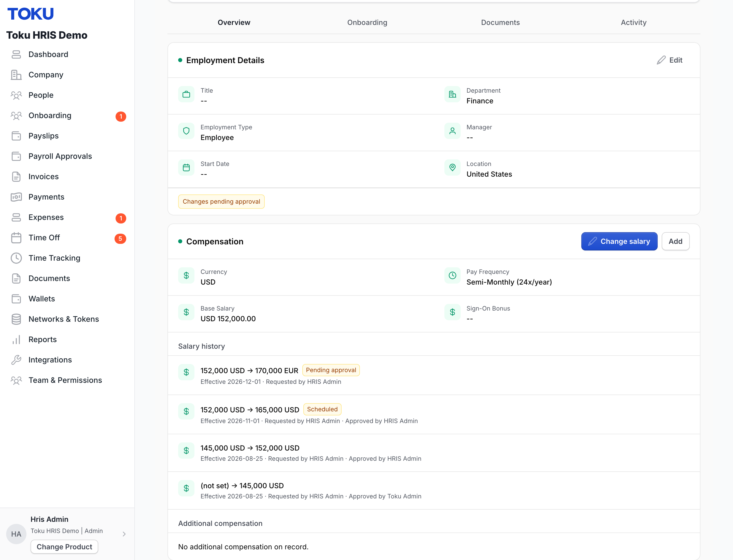The image size is (733, 560).
Task: Click the Semi-Monthly (24x/year) value
Action: (x=509, y=282)
